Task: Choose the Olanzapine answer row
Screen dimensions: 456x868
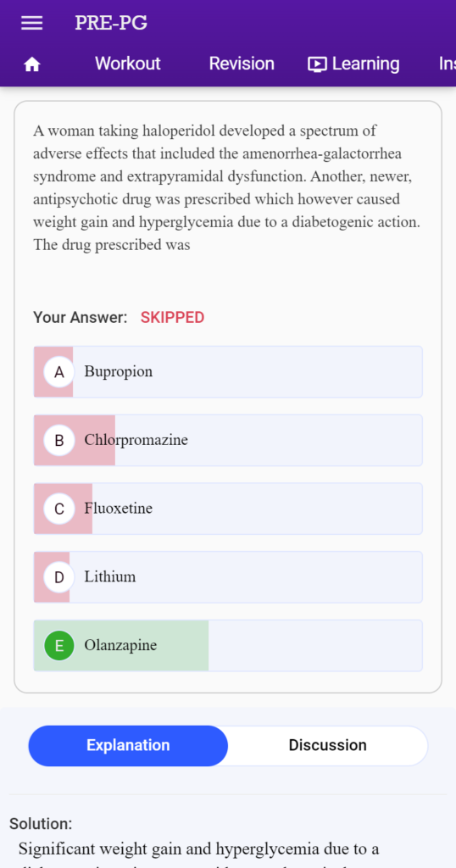Action: (228, 645)
